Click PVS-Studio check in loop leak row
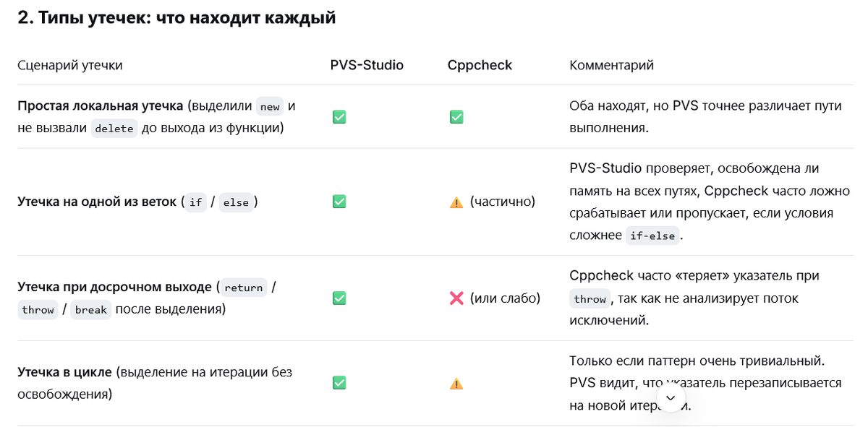Viewport: 868px width, 427px height. (x=339, y=383)
